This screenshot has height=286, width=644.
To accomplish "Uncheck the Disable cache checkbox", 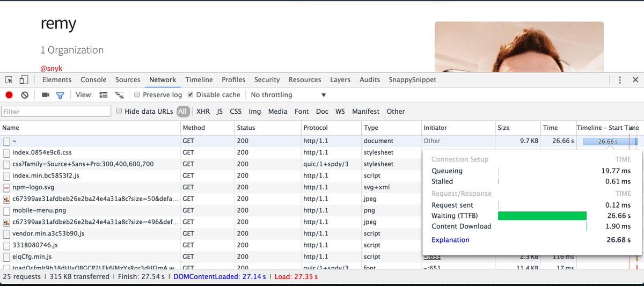I will (191, 95).
